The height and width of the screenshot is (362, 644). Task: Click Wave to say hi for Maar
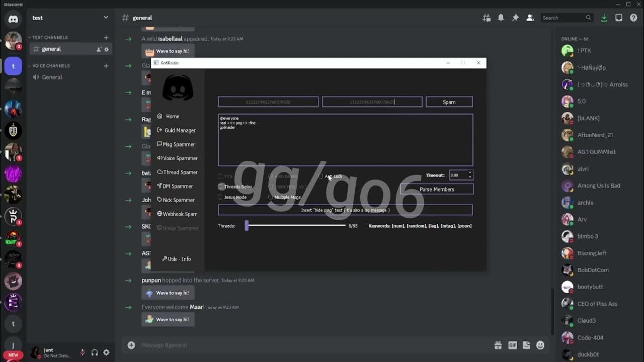click(168, 319)
